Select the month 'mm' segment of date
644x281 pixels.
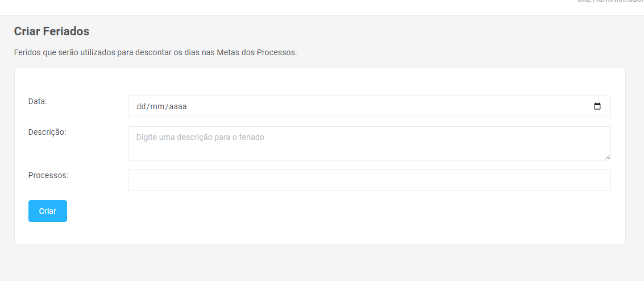pos(157,106)
